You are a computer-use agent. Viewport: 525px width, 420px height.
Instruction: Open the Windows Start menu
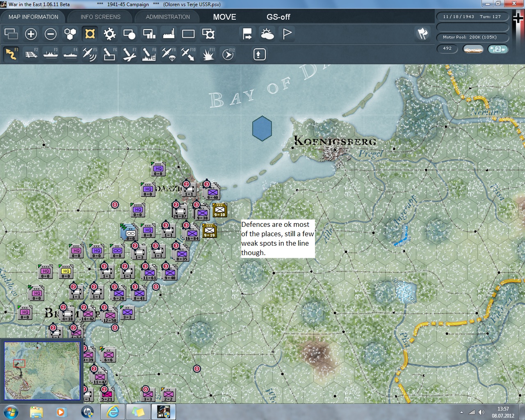tap(11, 411)
